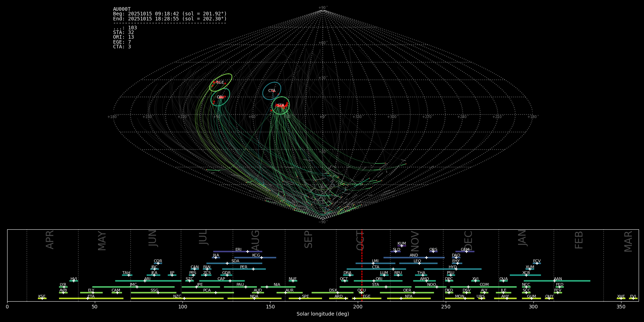Click the HYD shower label in timeline
This screenshot has width=644, height=322.
453,267
